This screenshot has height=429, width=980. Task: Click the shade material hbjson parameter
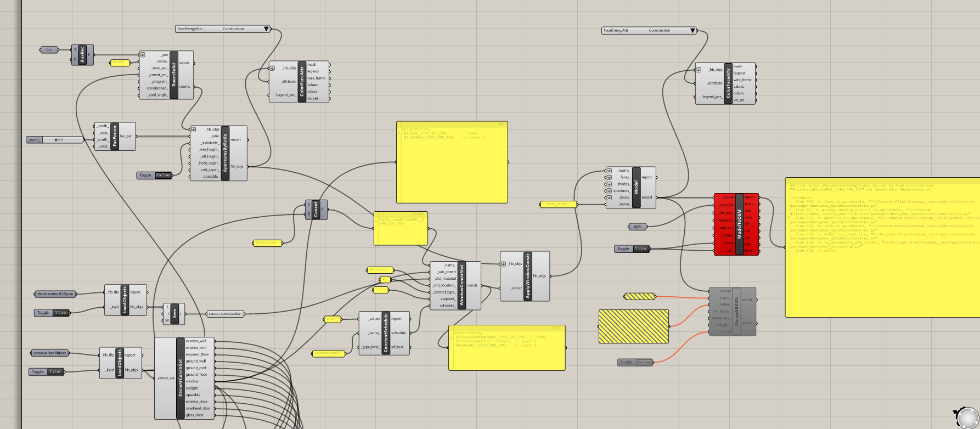pos(55,294)
